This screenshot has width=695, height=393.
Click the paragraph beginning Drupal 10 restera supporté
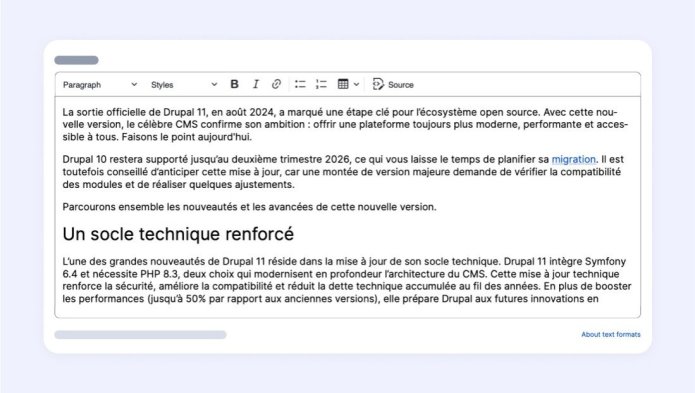343,172
